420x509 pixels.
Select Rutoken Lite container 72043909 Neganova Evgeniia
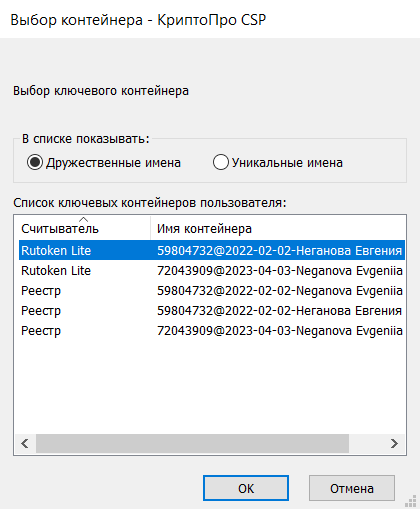[212, 270]
